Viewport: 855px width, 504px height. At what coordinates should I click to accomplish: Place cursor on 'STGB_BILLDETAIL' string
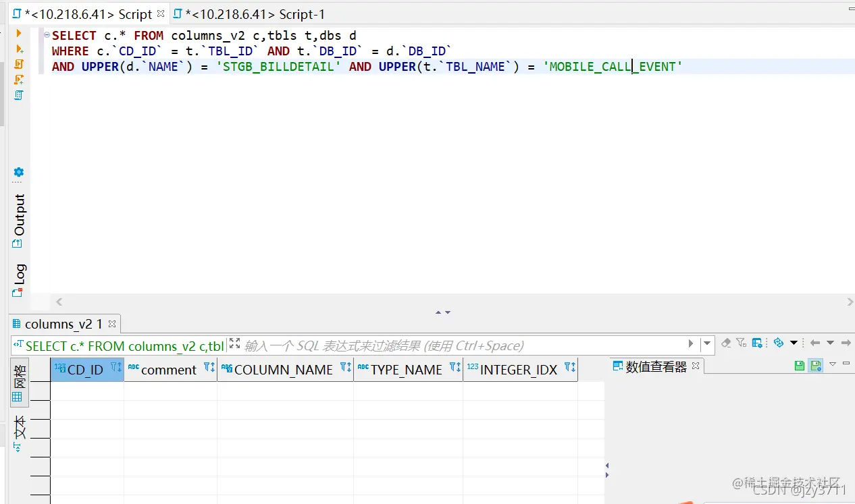pyautogui.click(x=279, y=66)
